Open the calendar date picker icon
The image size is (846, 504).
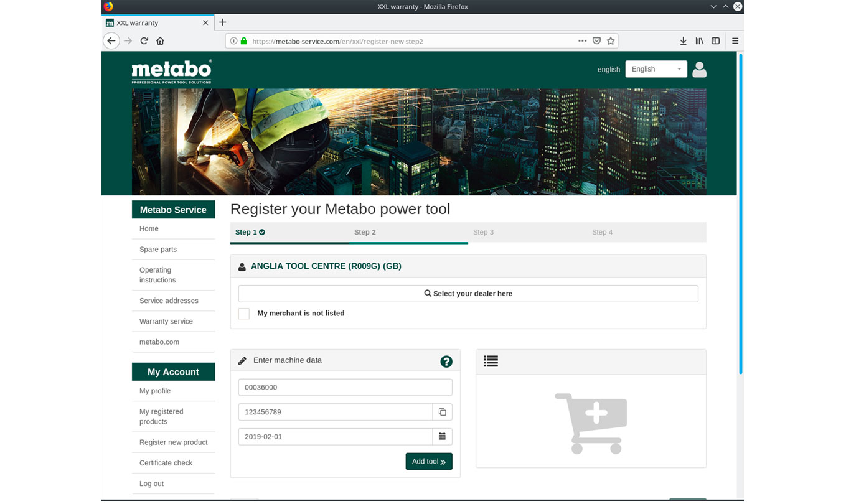[442, 437]
